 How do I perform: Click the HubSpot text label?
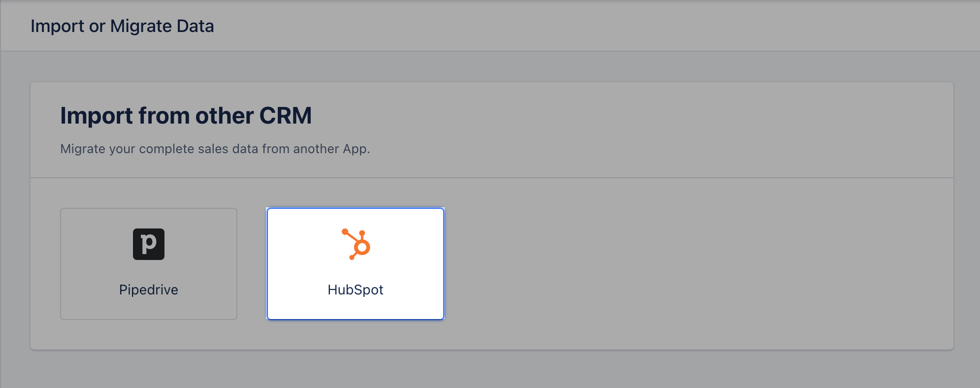coord(356,290)
